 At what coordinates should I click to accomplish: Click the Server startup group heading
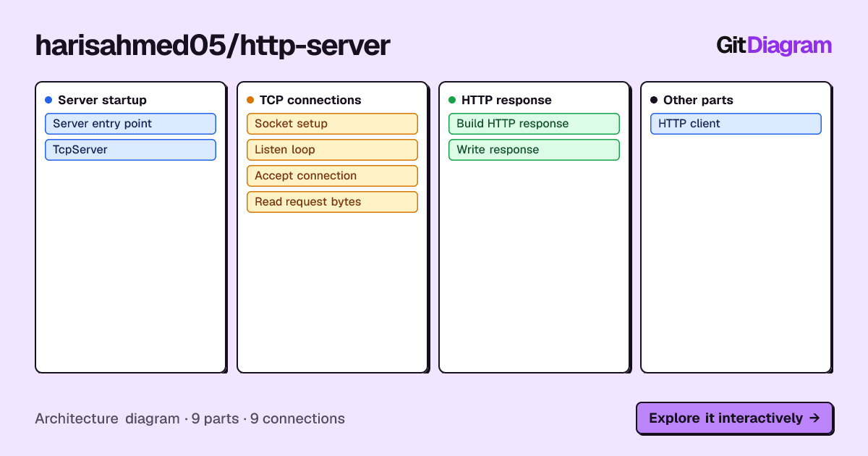pyautogui.click(x=102, y=100)
